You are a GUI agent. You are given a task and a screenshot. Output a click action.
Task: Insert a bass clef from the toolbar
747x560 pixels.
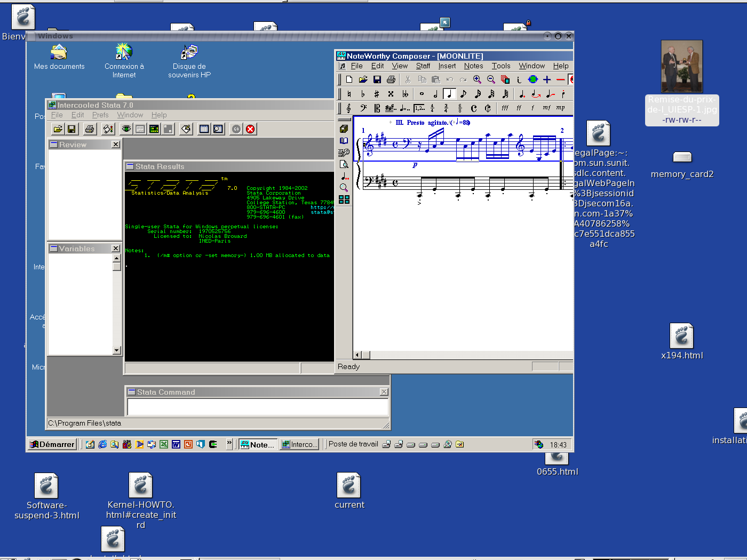(x=363, y=108)
